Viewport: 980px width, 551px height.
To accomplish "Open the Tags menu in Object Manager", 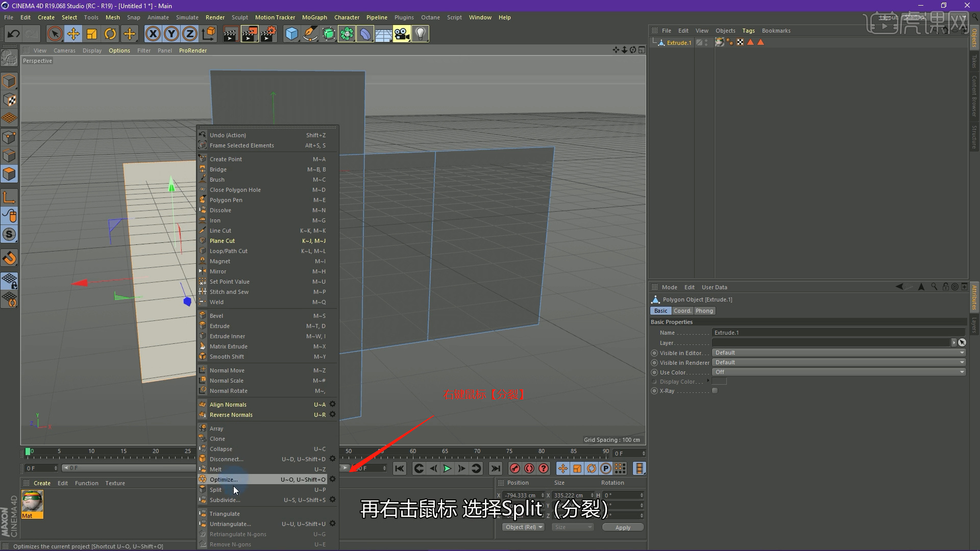I will pos(748,31).
